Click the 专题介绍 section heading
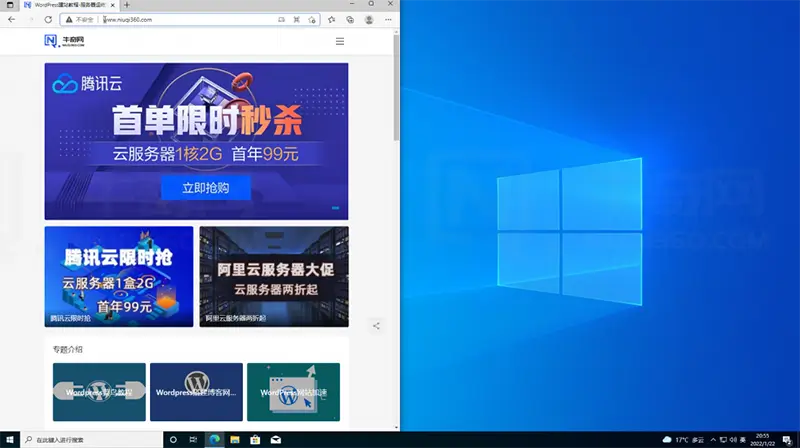Image resolution: width=800 pixels, height=448 pixels. (67, 350)
